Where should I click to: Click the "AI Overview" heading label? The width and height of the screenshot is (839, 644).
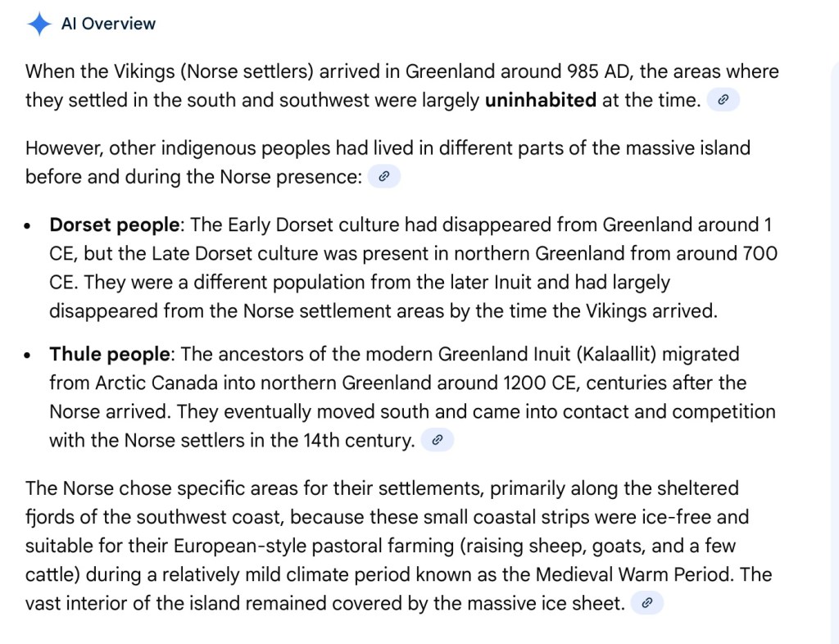coord(108,24)
